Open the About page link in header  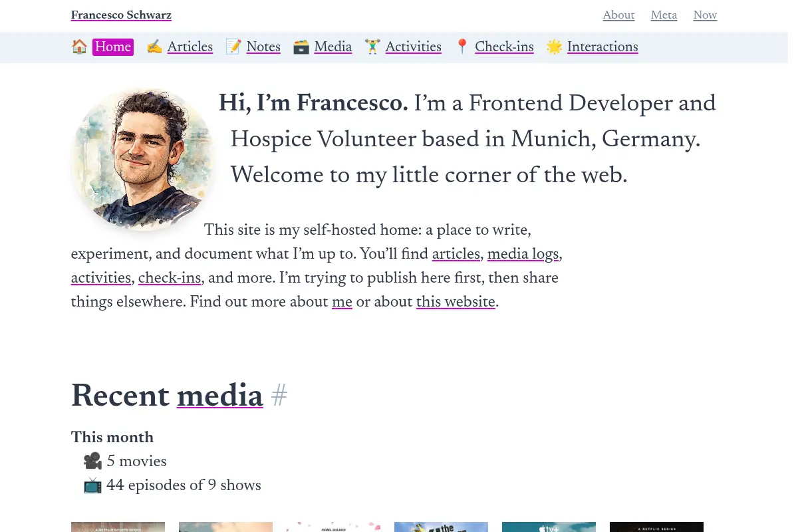coord(618,15)
